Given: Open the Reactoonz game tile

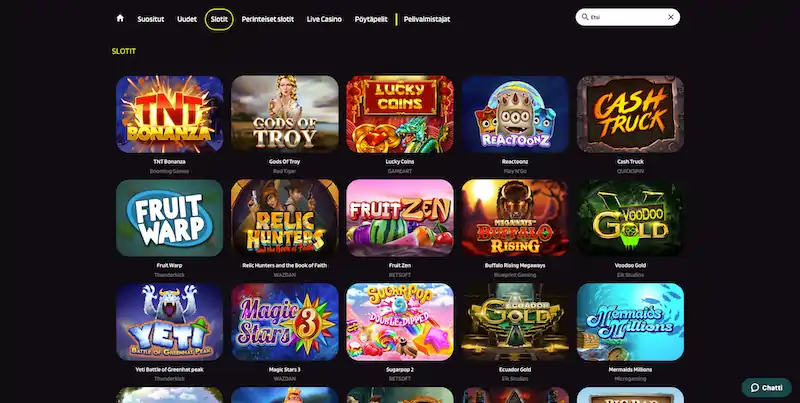Looking at the screenshot, I should pos(515,114).
